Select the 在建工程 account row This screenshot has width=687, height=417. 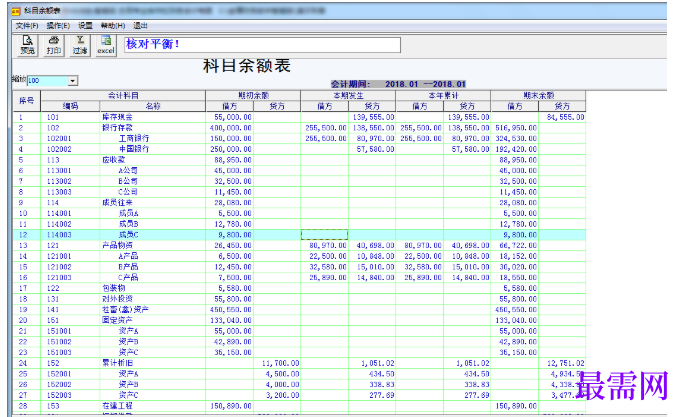[x=299, y=406]
